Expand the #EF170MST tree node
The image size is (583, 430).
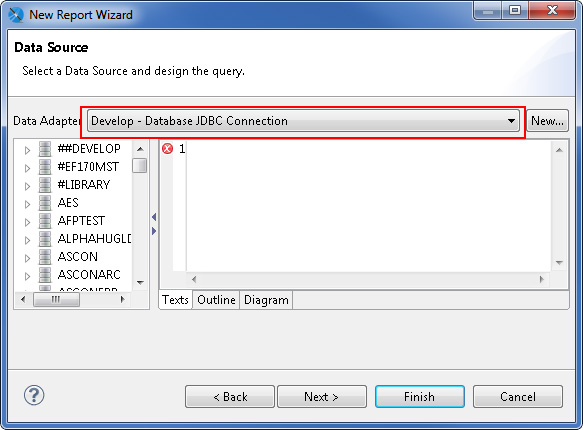[27, 168]
